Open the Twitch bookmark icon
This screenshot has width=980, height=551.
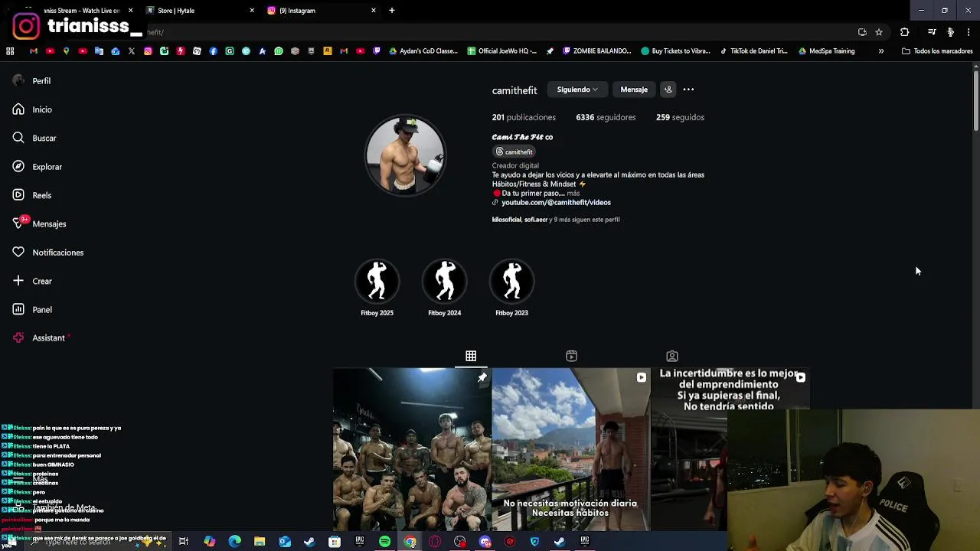[x=377, y=51]
